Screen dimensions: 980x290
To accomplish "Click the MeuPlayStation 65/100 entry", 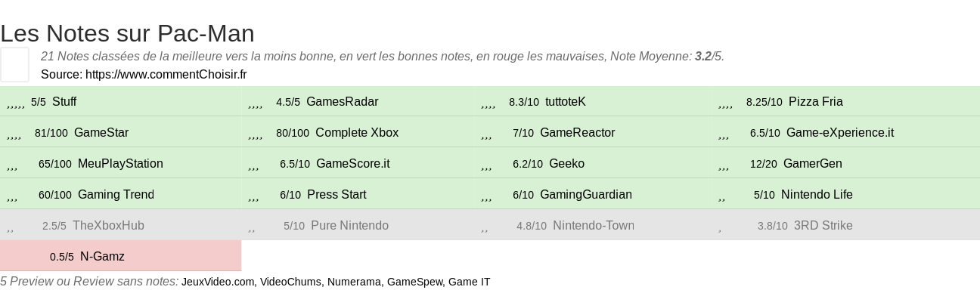I will (x=121, y=163).
